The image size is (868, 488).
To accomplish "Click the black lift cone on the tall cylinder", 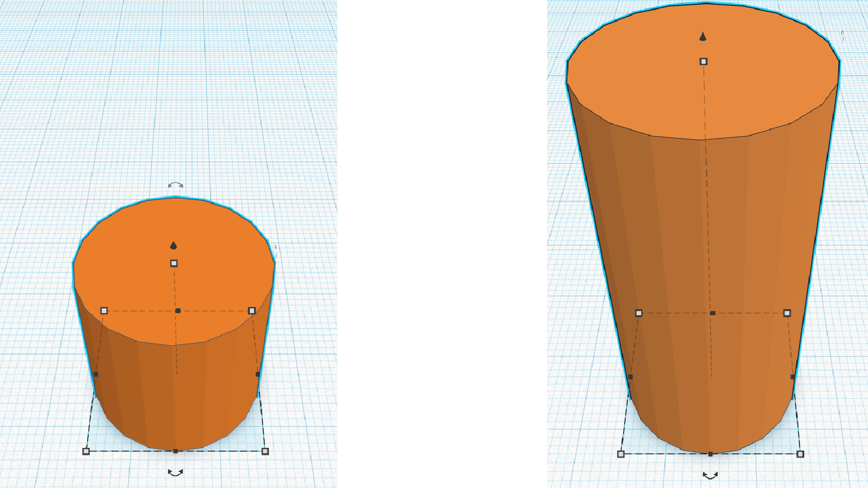I will point(703,36).
